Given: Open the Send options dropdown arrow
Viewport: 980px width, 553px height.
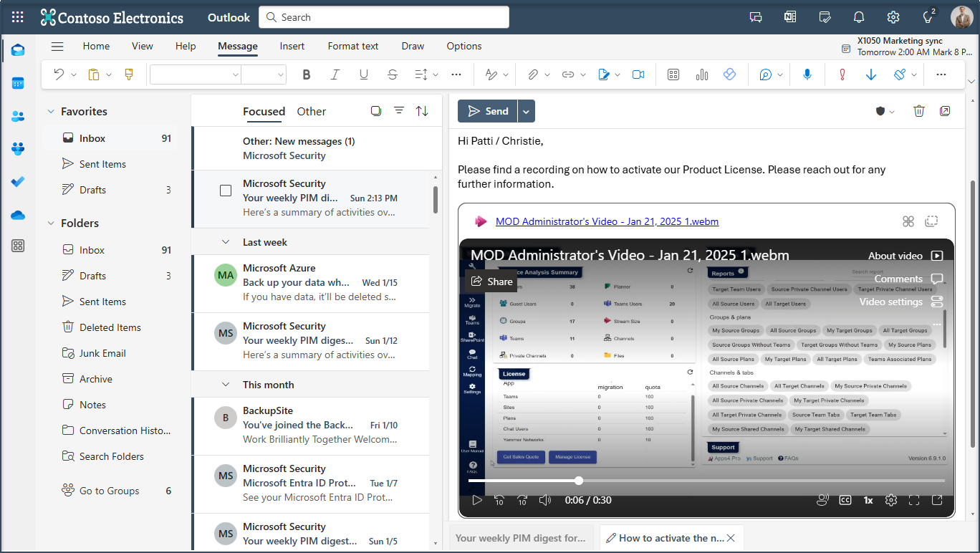Looking at the screenshot, I should (527, 111).
